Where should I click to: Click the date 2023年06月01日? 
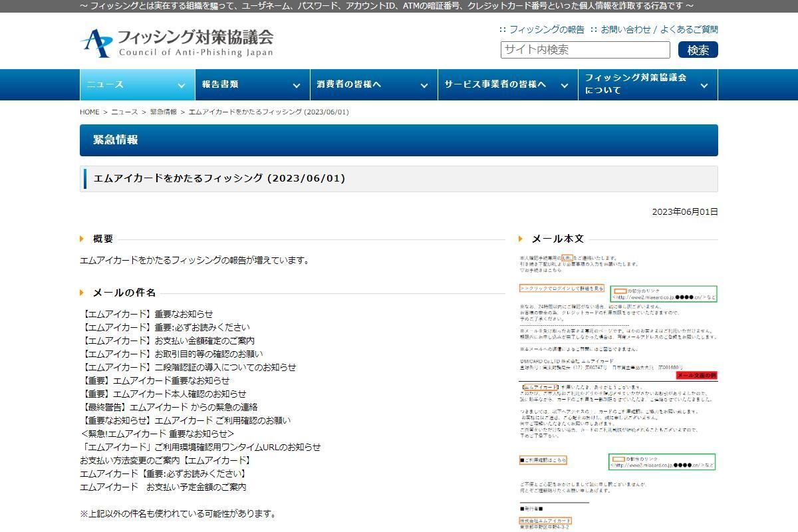(685, 211)
